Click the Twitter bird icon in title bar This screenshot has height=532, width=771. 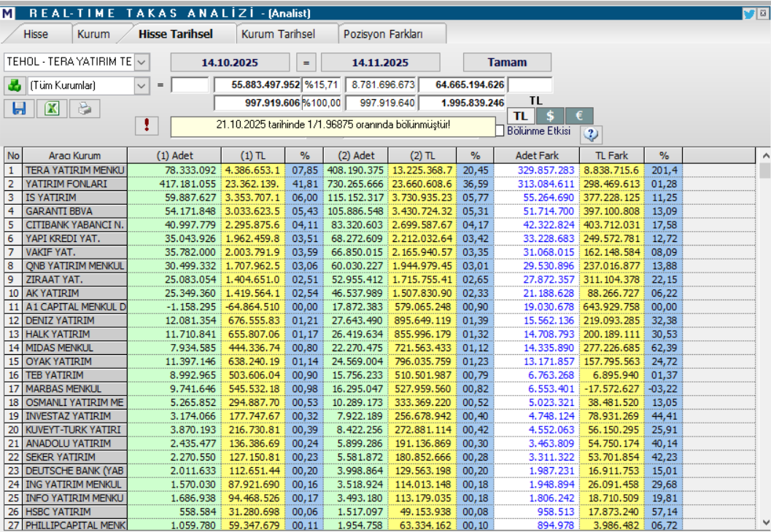coord(748,12)
